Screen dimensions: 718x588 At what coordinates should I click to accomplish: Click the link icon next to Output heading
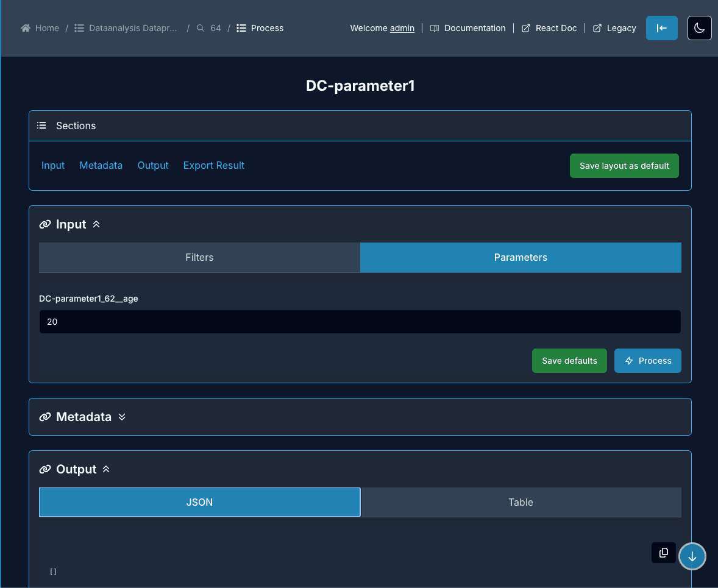[45, 469]
